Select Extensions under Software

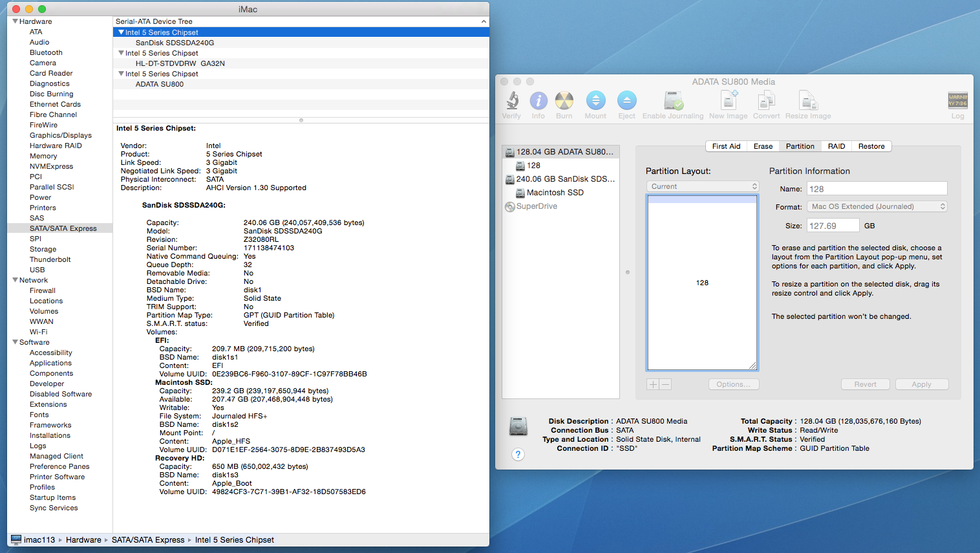point(48,404)
